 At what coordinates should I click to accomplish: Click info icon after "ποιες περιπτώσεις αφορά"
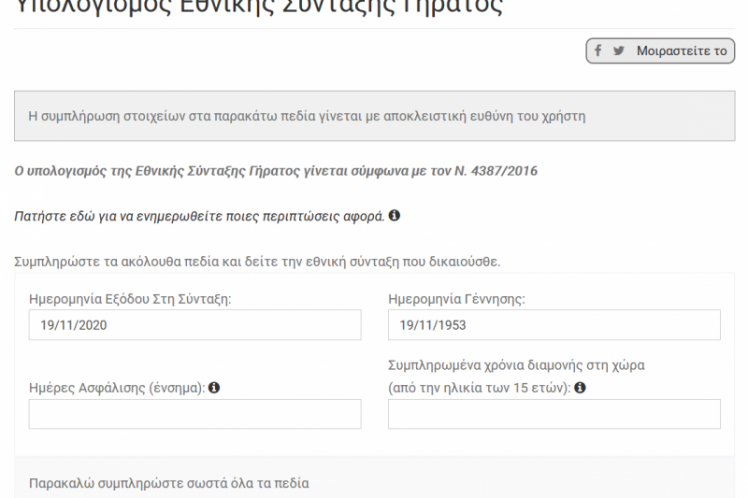394,216
